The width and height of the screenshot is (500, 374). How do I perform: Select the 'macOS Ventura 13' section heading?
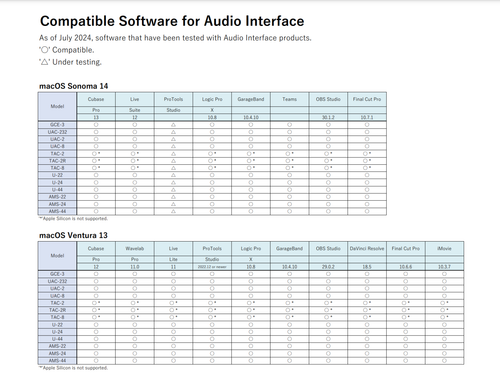tap(73, 235)
